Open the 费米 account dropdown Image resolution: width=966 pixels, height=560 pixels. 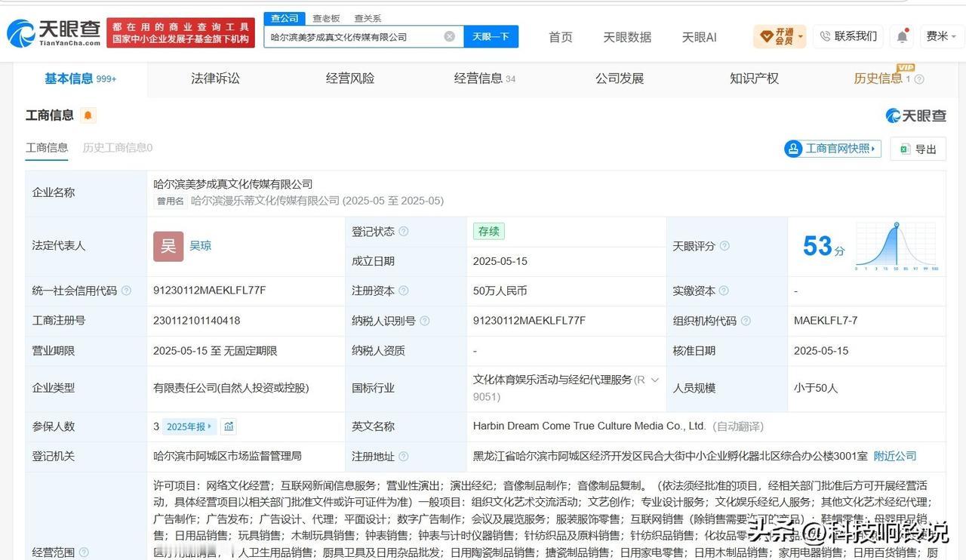(x=941, y=36)
